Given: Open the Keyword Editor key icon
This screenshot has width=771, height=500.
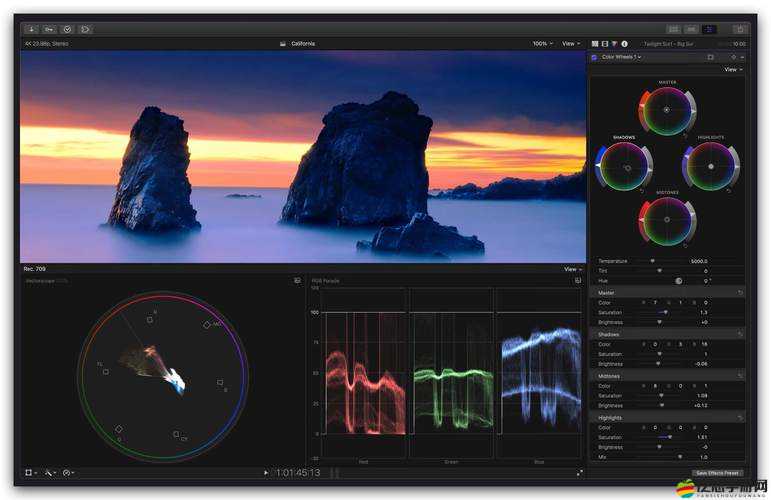Looking at the screenshot, I should tap(49, 29).
